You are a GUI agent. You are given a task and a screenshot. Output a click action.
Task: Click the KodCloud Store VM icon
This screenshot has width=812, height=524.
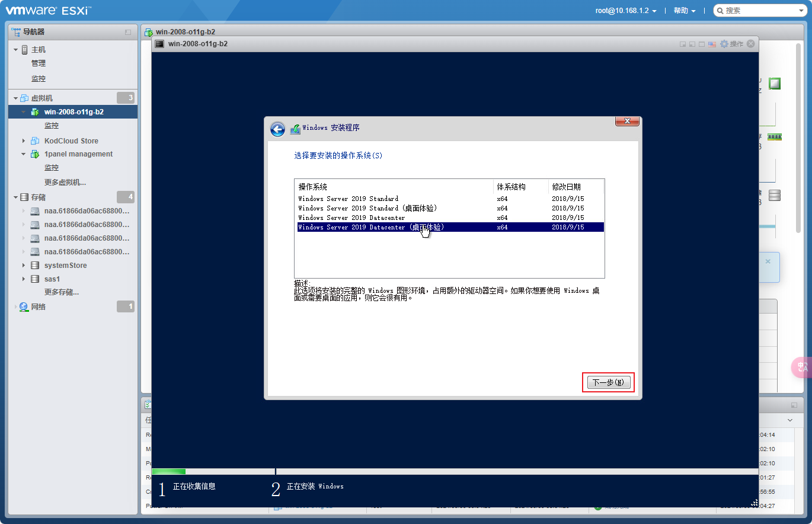coord(35,141)
